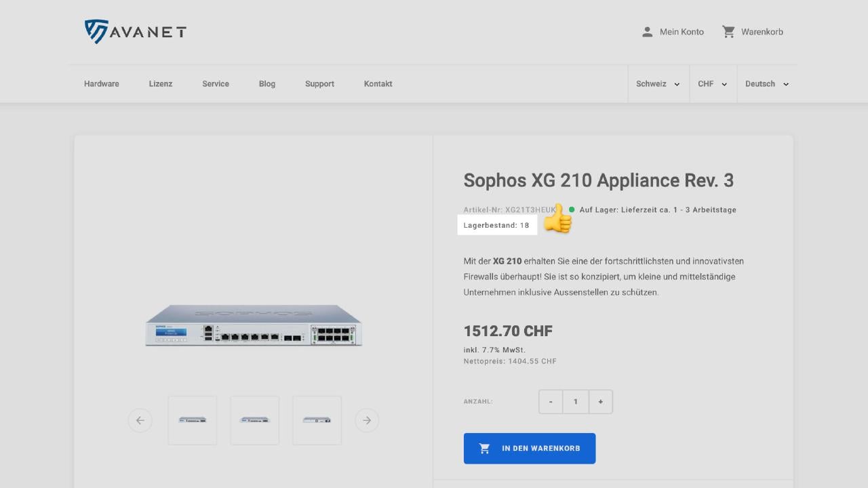Open the Schweiz country dropdown
This screenshot has height=488, width=868.
pyautogui.click(x=657, y=83)
